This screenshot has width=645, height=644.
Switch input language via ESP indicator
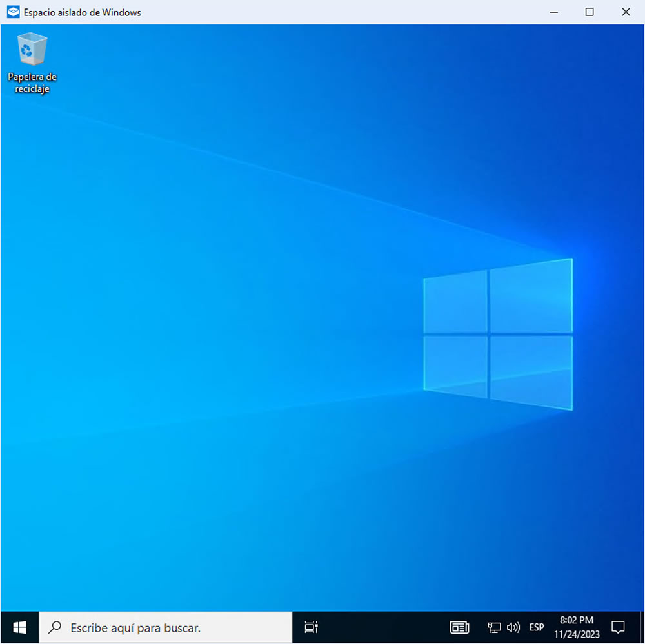536,627
